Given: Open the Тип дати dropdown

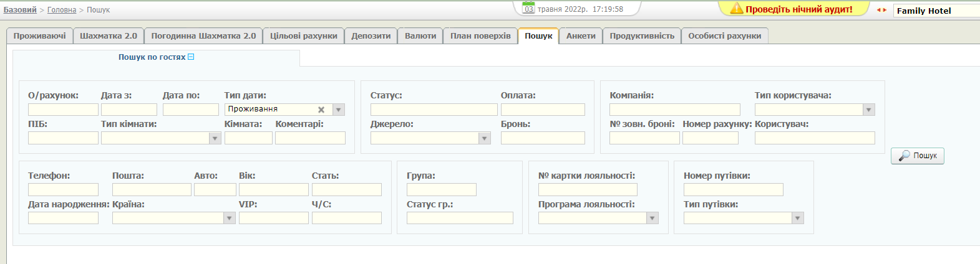Looking at the screenshot, I should tap(338, 110).
